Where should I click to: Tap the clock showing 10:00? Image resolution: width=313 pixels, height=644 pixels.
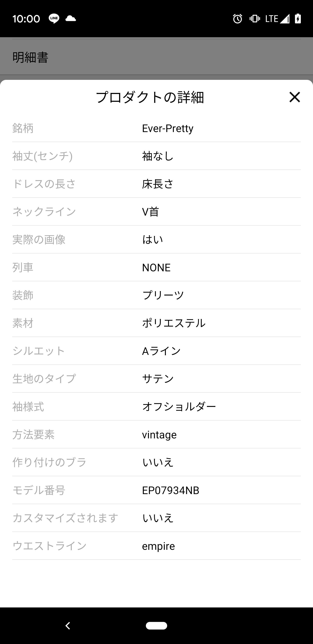26,19
